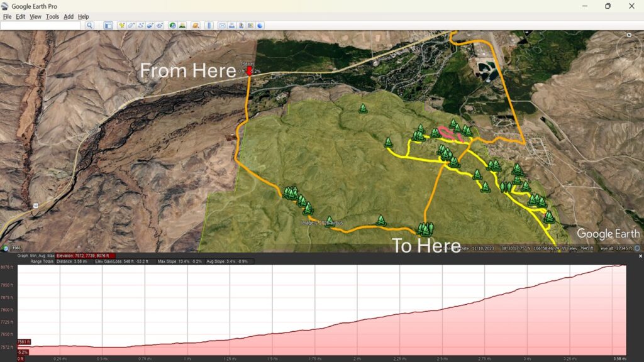This screenshot has width=644, height=362.
Task: Open the File menu
Action: (7, 17)
